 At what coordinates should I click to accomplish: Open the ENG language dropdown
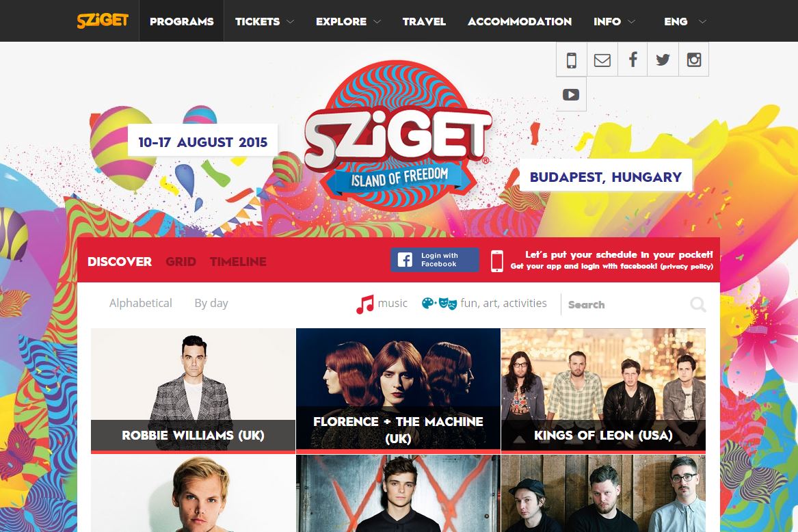point(685,21)
